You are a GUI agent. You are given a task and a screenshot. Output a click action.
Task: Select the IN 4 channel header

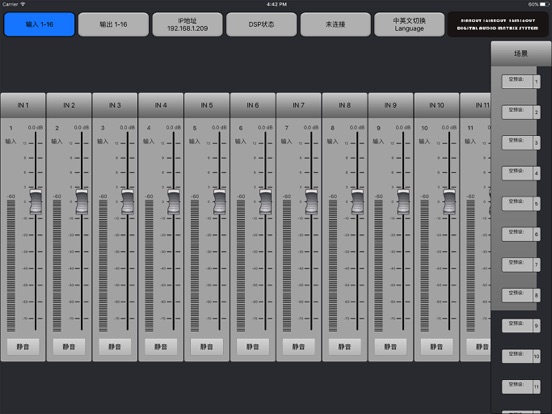coord(161,105)
